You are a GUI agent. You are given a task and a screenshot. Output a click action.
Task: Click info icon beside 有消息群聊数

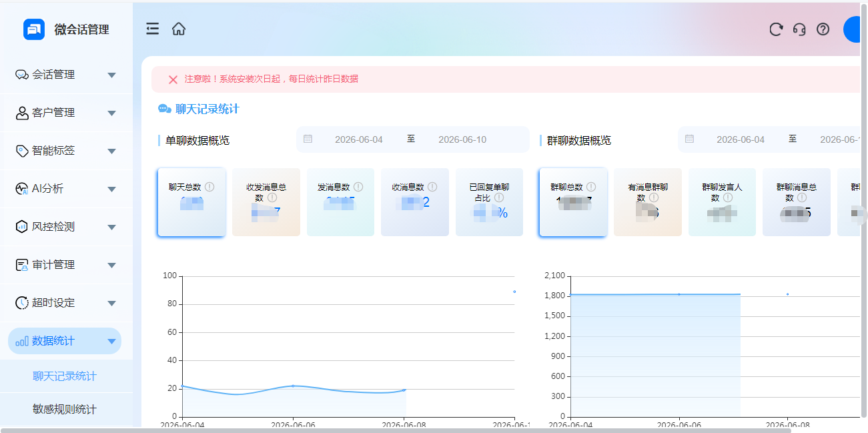point(654,198)
